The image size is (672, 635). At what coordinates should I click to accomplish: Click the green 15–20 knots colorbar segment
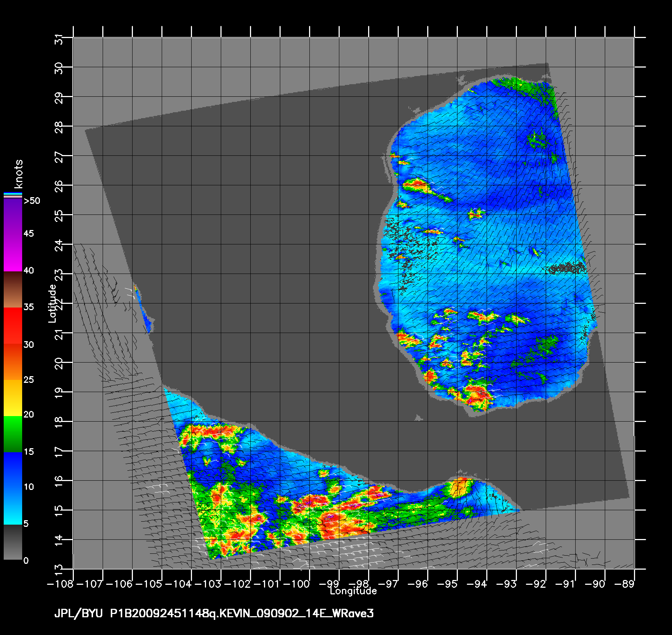pyautogui.click(x=13, y=434)
